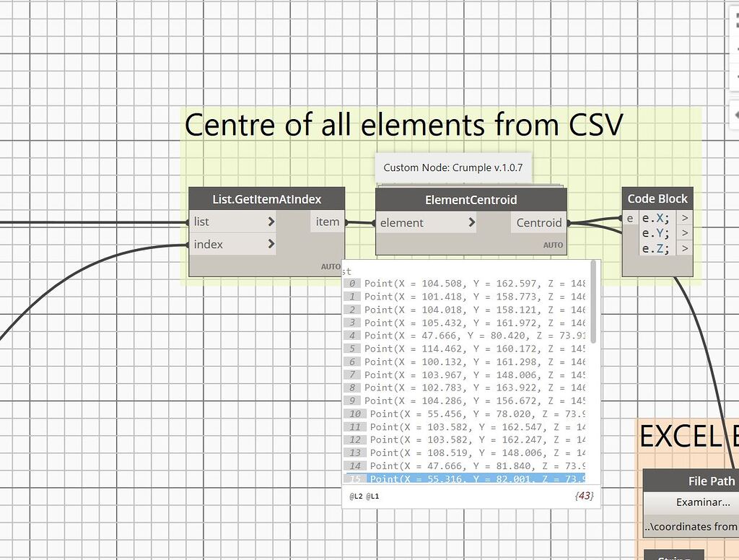Toggle AUTO lacing on ElementCentroid
739x560 pixels.
click(553, 245)
